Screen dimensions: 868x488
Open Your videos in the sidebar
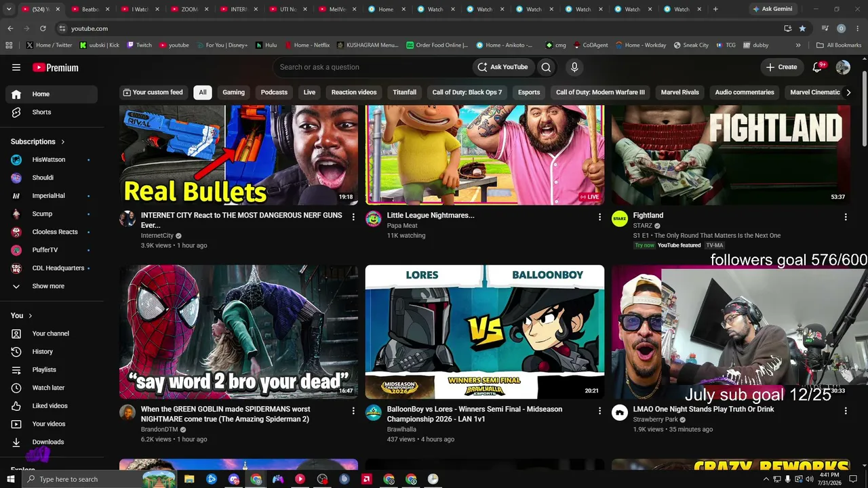pyautogui.click(x=52, y=424)
